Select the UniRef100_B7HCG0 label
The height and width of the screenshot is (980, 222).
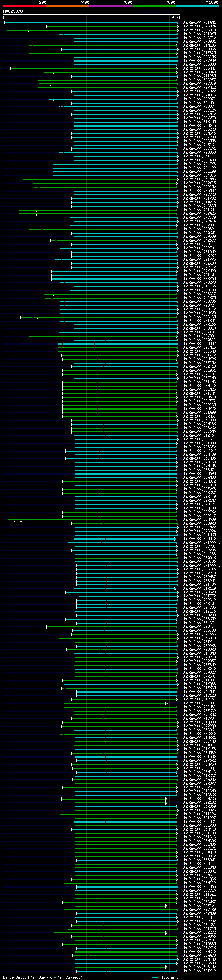pos(199,462)
